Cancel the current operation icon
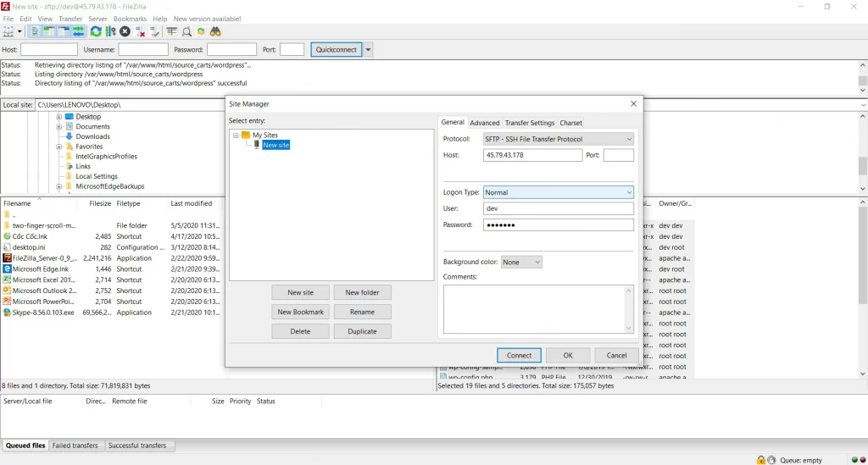Image resolution: width=868 pixels, height=465 pixels. pyautogui.click(x=125, y=31)
